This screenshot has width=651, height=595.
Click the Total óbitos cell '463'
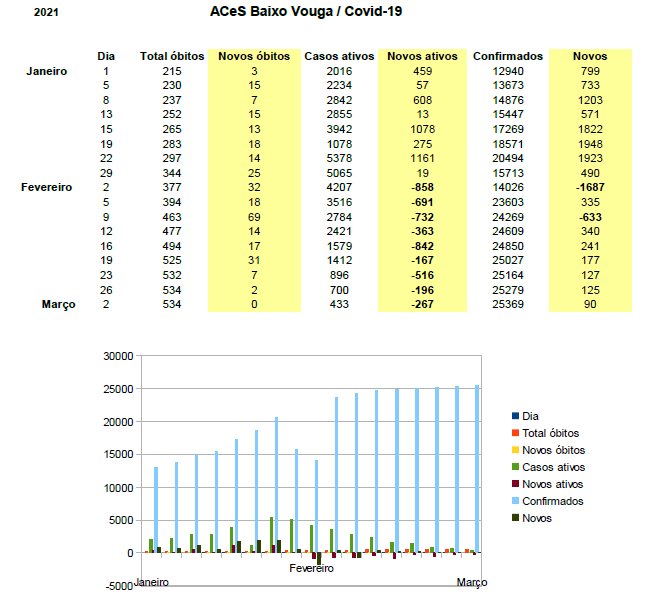click(x=172, y=217)
